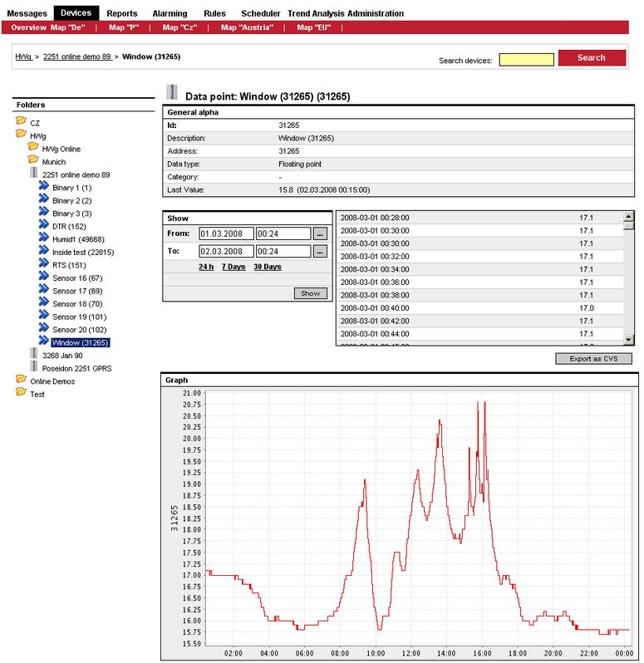This screenshot has width=644, height=663.
Task: Click the Binary 2 (2) datapoint arrow icon
Action: coord(43,199)
